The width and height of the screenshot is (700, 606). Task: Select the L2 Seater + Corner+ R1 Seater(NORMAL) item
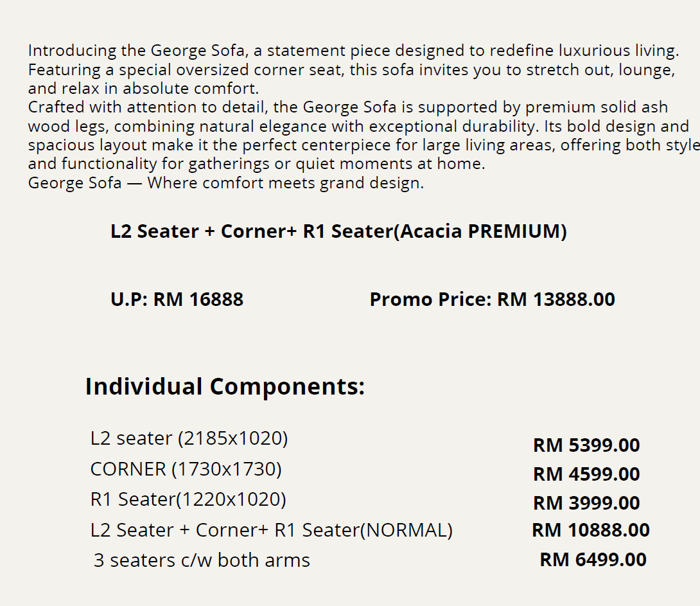pyautogui.click(x=271, y=530)
